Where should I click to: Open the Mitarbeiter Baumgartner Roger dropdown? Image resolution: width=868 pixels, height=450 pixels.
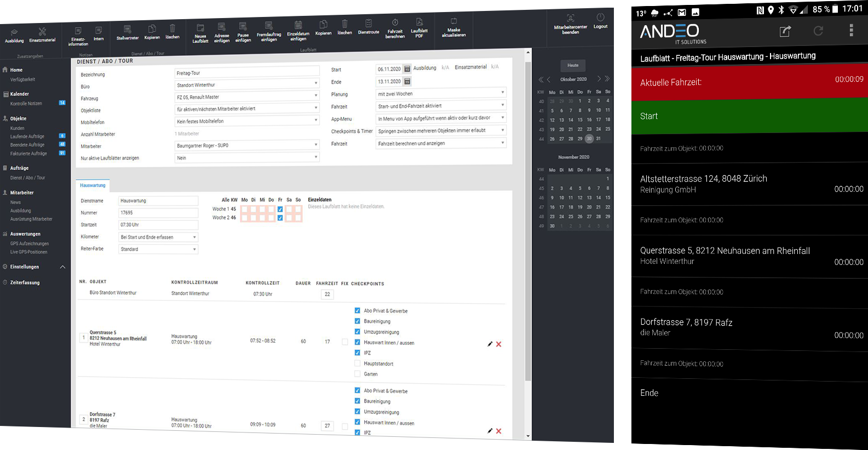(247, 145)
